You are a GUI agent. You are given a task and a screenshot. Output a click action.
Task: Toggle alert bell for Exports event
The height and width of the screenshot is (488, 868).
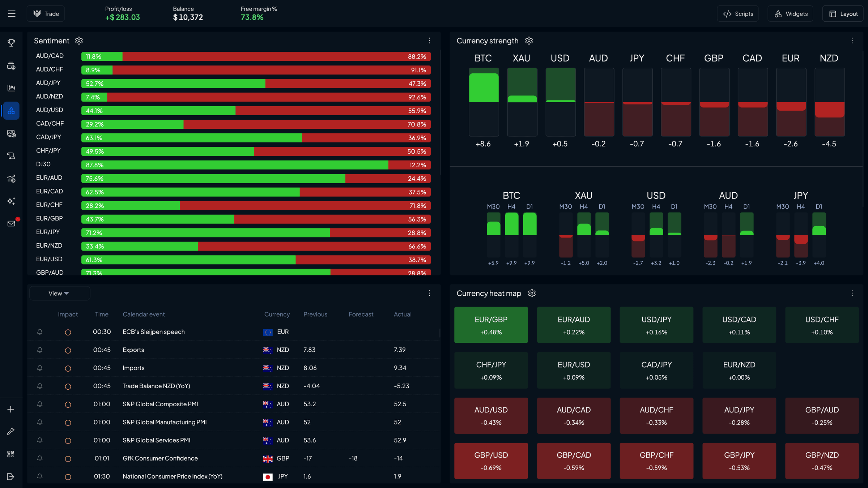pyautogui.click(x=40, y=350)
